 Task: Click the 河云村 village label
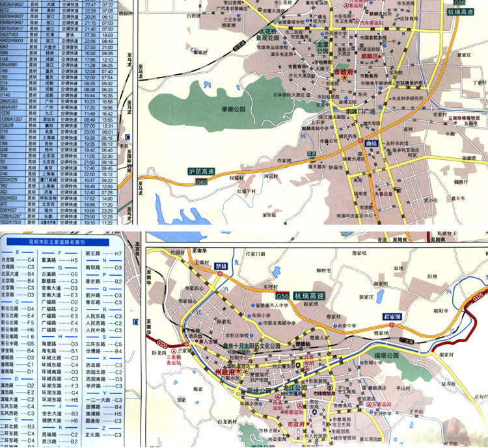tap(271, 176)
